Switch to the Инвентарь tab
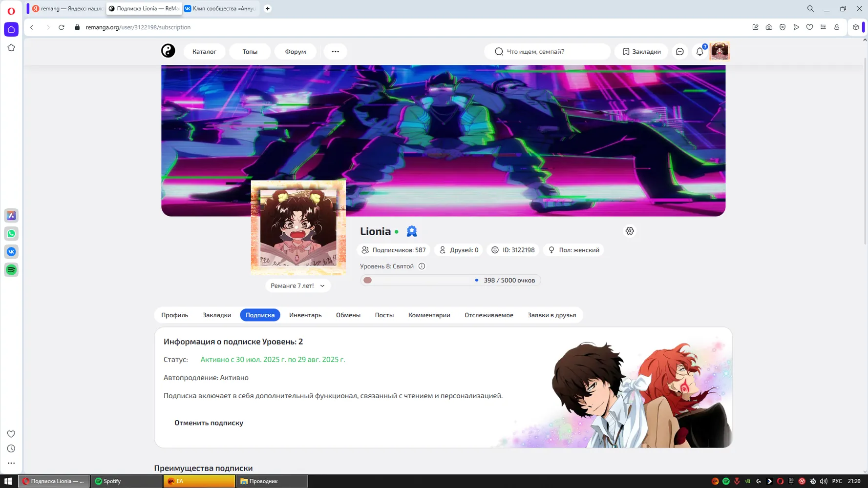 point(305,315)
